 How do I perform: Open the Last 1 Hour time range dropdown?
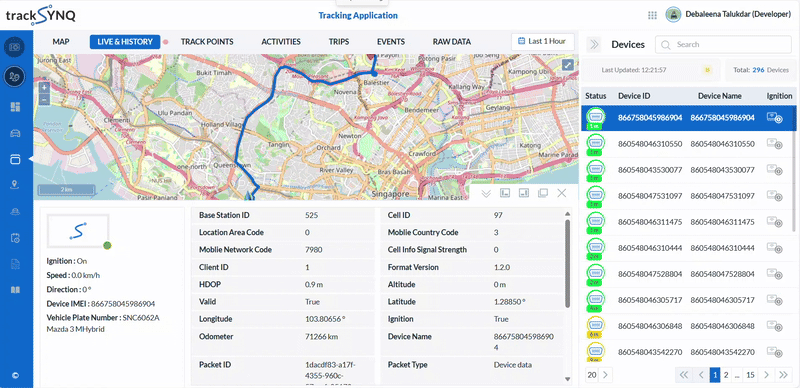pyautogui.click(x=542, y=41)
